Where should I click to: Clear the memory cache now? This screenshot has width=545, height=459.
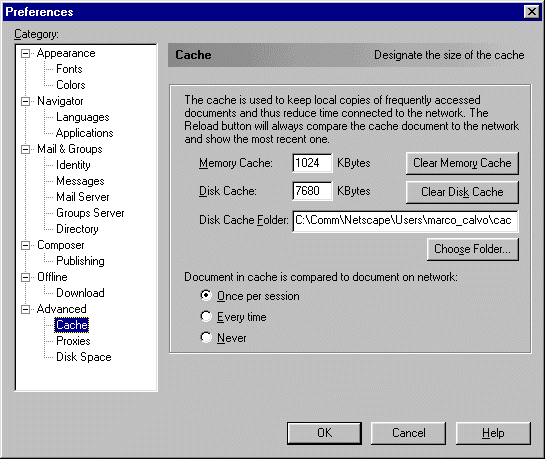coord(462,163)
